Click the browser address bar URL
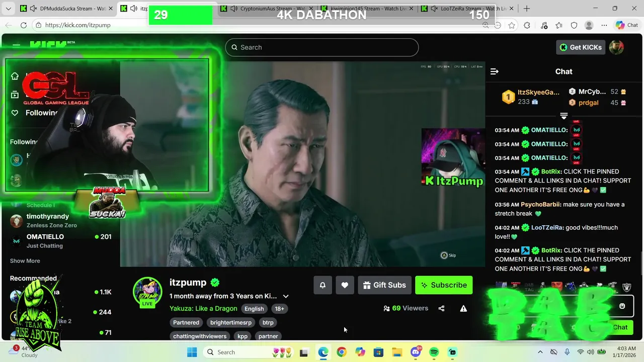 pyautogui.click(x=77, y=25)
